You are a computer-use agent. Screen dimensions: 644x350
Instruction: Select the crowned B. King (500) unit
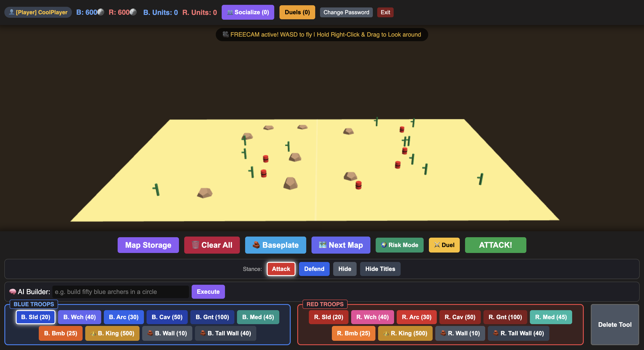[x=112, y=333]
